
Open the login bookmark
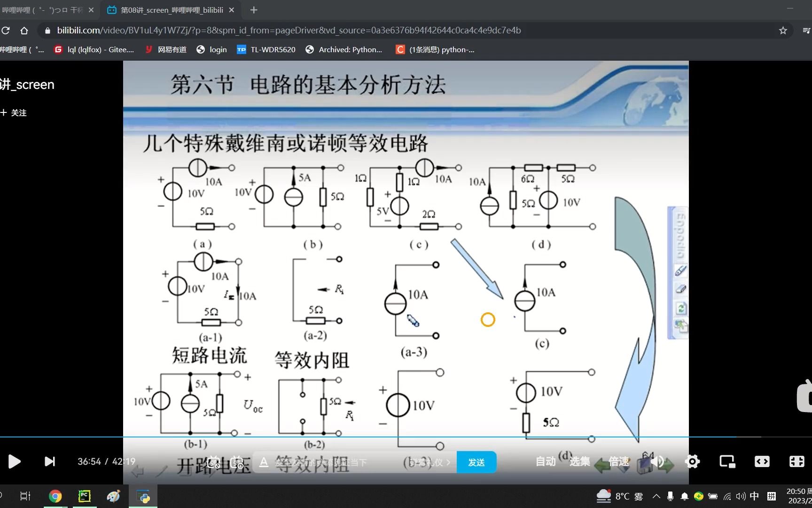coord(211,49)
